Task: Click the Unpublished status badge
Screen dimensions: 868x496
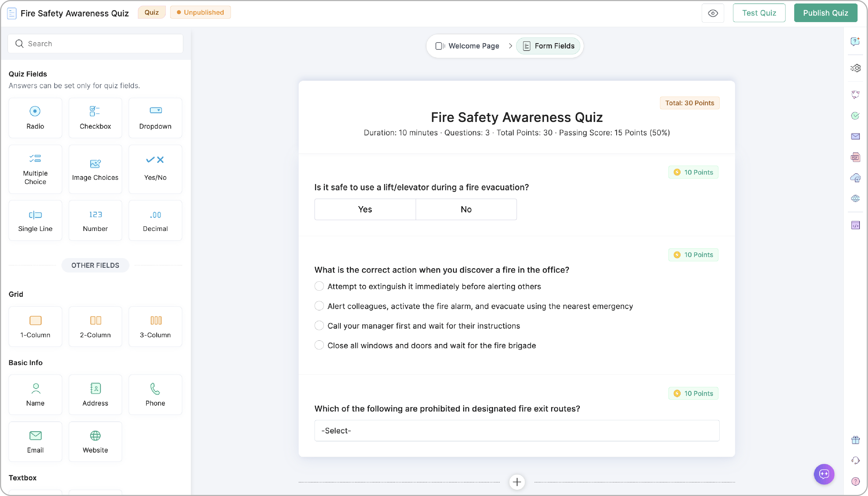Action: (x=200, y=12)
